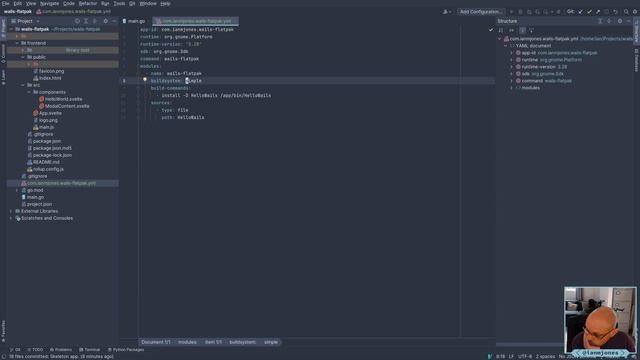The height and width of the screenshot is (360, 640).
Task: Select ModalContent.svelte file
Action: (x=64, y=106)
